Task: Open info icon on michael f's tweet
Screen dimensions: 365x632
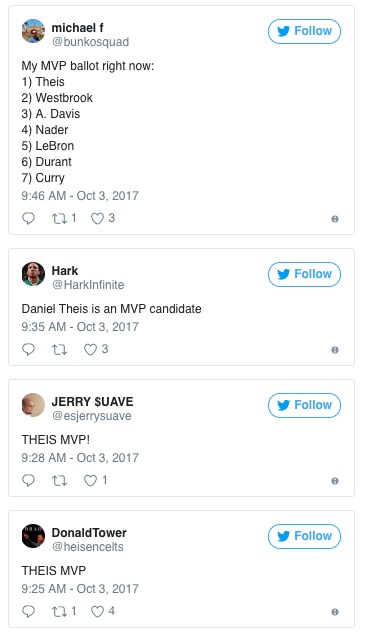Action: (x=335, y=219)
